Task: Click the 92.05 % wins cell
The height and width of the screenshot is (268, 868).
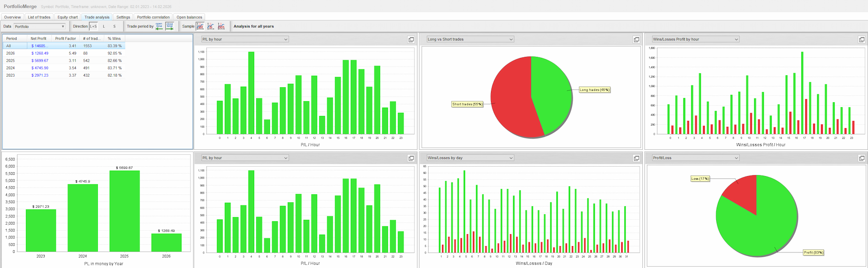Action: [x=115, y=53]
